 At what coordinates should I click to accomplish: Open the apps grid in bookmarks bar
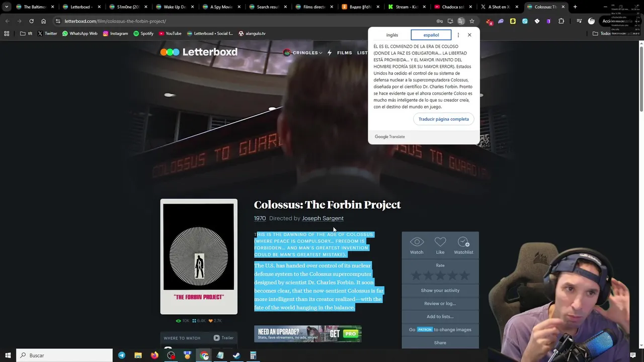tap(7, 33)
